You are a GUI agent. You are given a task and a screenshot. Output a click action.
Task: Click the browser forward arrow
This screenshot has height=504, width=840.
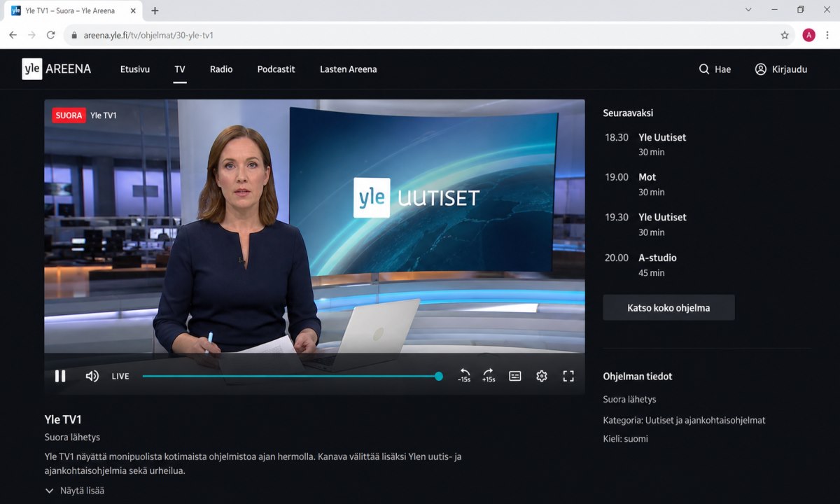tap(31, 35)
